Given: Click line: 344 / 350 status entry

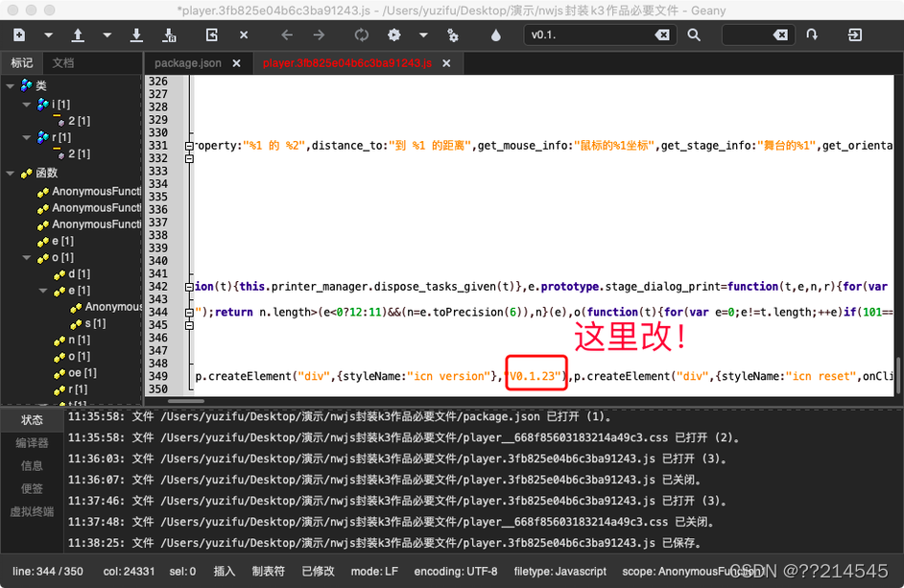Looking at the screenshot, I should 48,572.
